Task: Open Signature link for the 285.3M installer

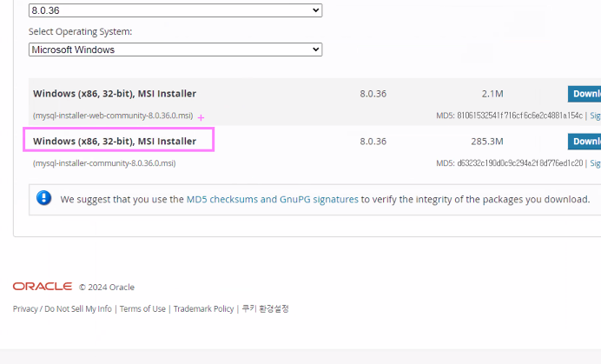Action: pyautogui.click(x=595, y=163)
